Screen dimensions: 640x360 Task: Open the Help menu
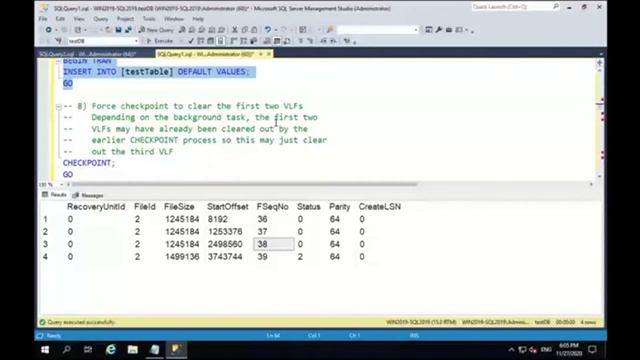tap(198, 19)
